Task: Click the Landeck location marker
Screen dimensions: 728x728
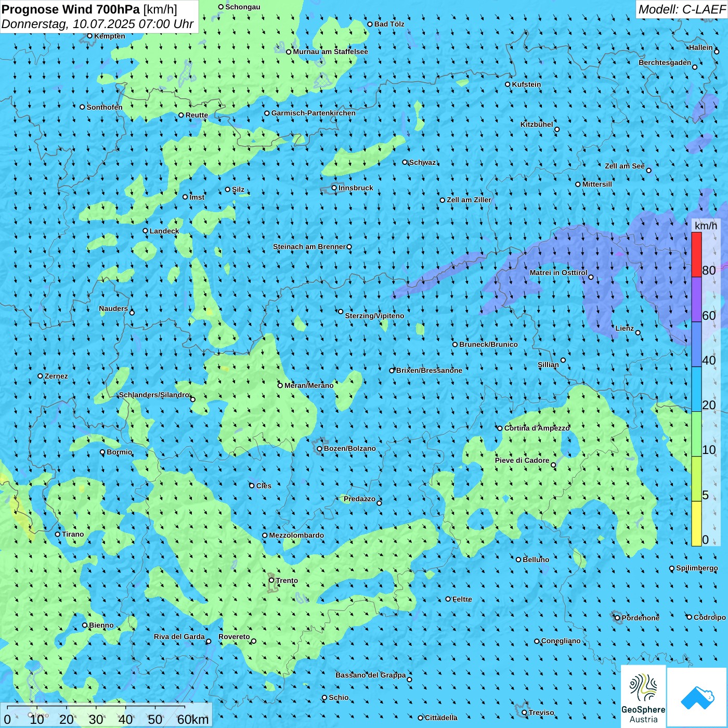Action: [x=146, y=231]
